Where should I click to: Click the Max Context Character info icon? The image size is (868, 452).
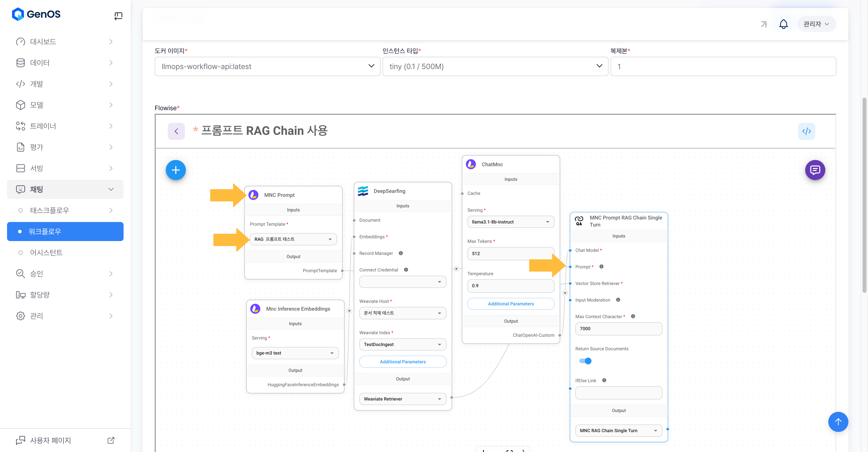[633, 316]
